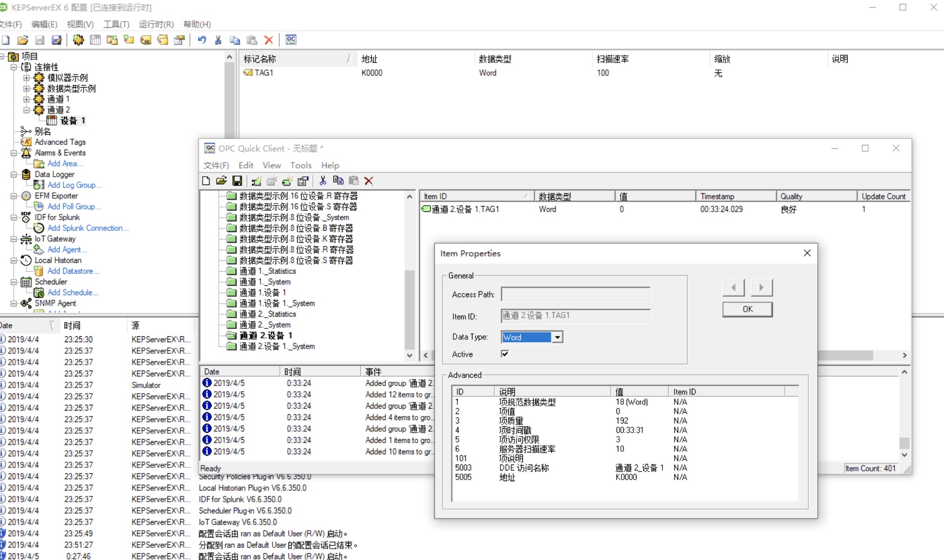944x560 pixels.
Task: Click New document icon in OPC Quick Client toolbar
Action: (x=206, y=181)
